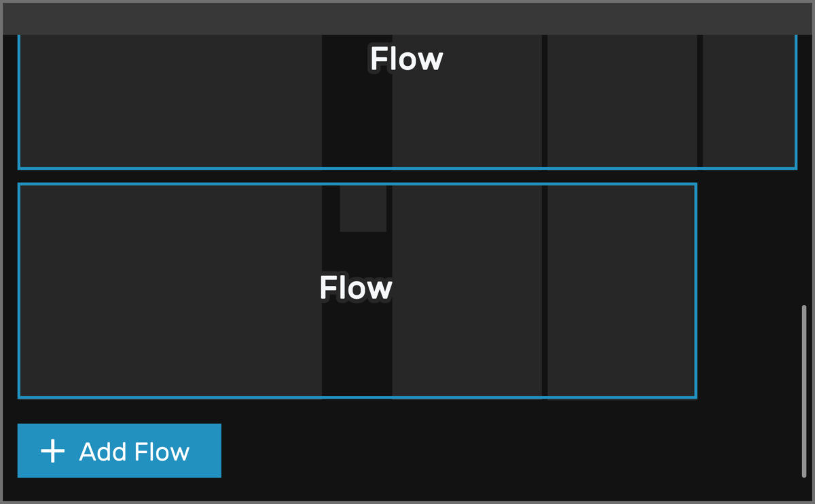Click the Flow label on the bottom card
Viewport: 815px width, 504px height.
click(x=355, y=287)
